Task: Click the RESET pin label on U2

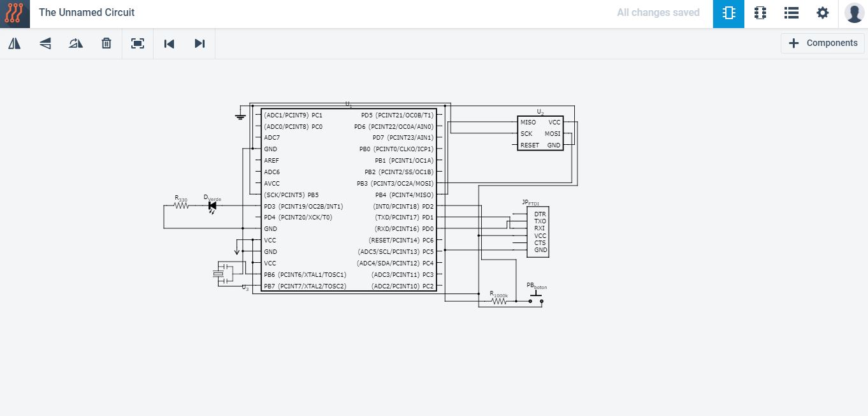Action: pyautogui.click(x=530, y=145)
